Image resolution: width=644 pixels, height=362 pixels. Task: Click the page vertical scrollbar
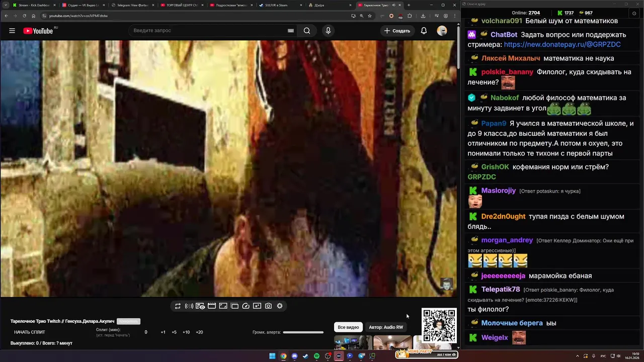[458, 48]
